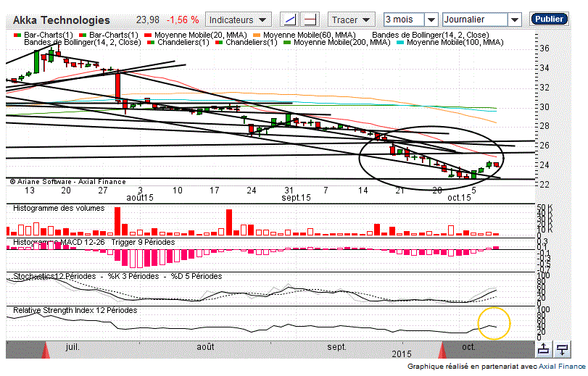Click the red Moyenne Mobile 20 color swatch

(147, 35)
